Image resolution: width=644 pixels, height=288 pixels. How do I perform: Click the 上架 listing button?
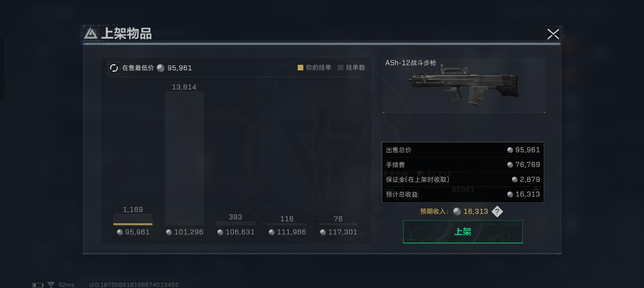point(463,232)
